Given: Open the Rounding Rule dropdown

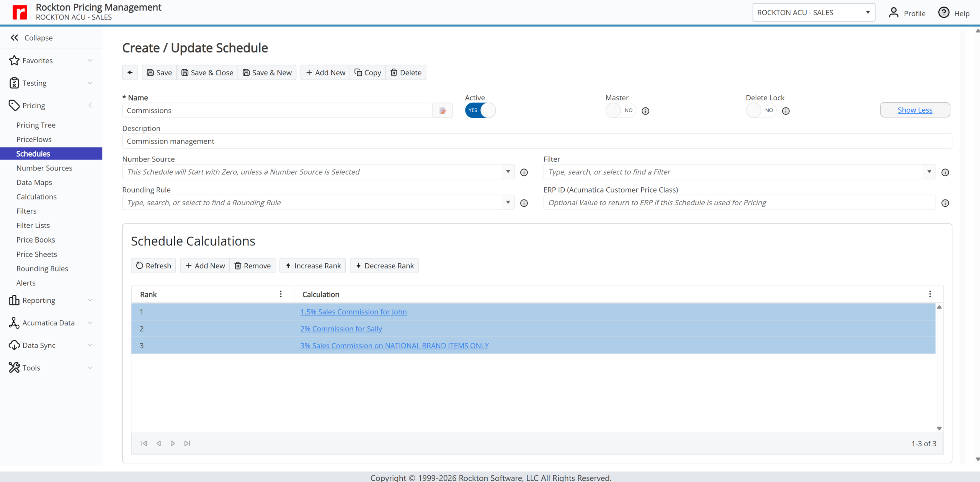Looking at the screenshot, I should [508, 203].
